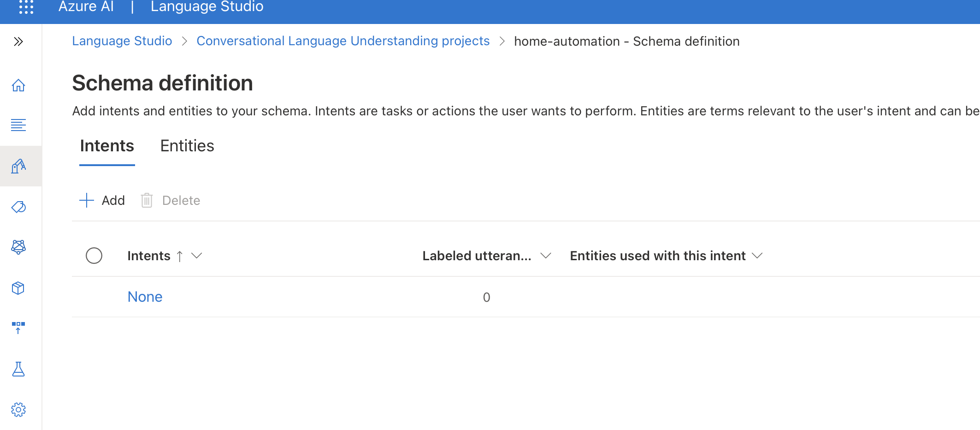
Task: Click the Labeled utterances column header text
Action: pyautogui.click(x=477, y=256)
